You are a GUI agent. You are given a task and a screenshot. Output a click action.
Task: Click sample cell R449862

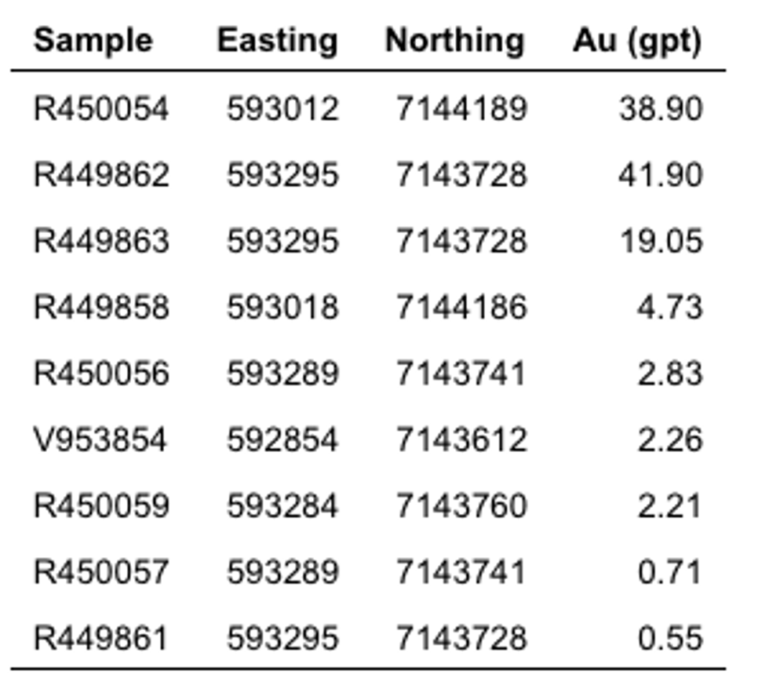point(101,175)
